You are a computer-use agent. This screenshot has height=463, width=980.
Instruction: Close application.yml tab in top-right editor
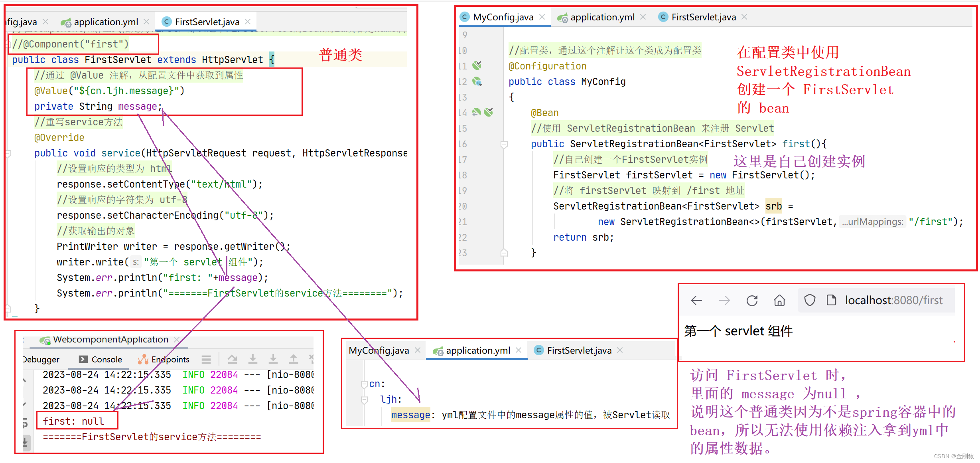click(643, 17)
